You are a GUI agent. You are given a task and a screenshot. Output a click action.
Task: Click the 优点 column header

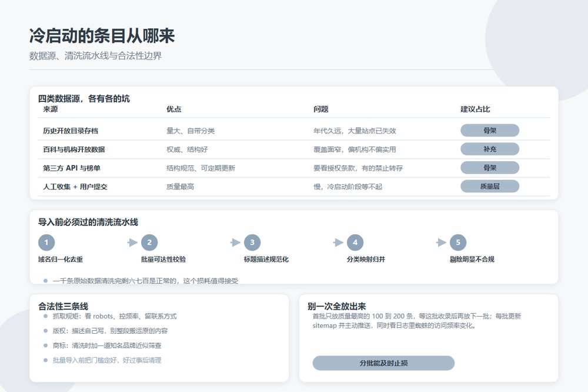[174, 109]
